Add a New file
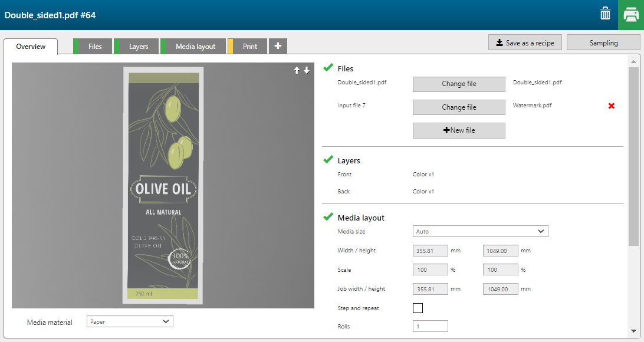The width and height of the screenshot is (644, 342). [459, 130]
